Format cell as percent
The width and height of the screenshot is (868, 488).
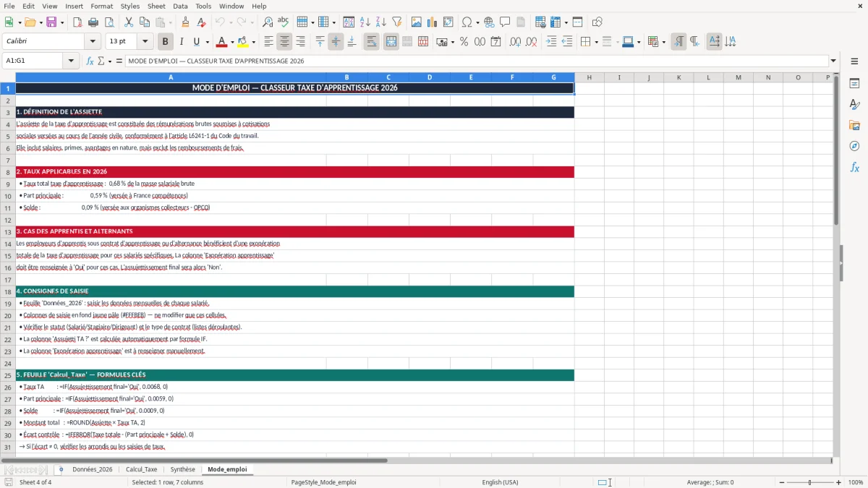464,42
